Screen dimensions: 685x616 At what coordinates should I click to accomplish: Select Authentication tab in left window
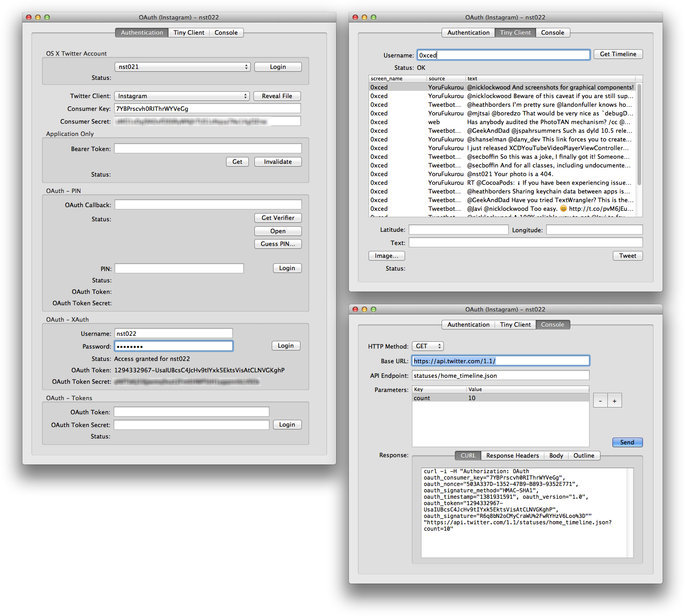point(142,32)
